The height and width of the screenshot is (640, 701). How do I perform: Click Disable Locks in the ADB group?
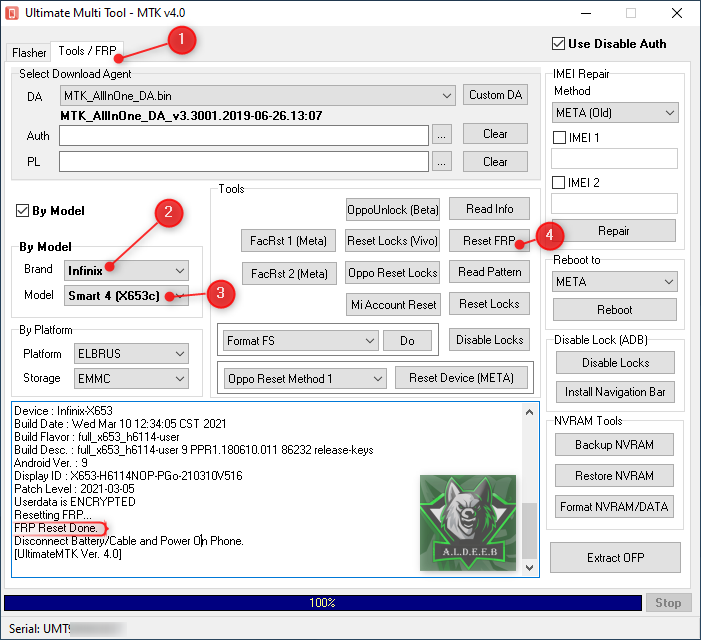[615, 362]
